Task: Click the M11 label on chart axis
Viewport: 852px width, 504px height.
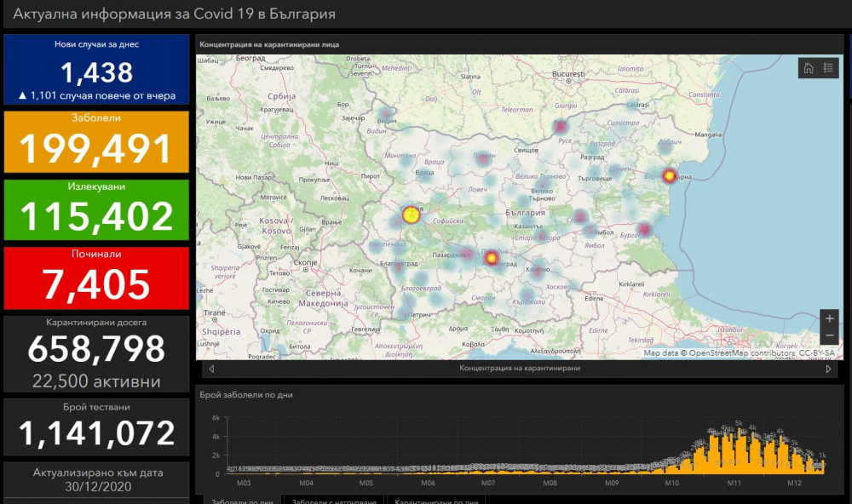Action: tap(734, 483)
